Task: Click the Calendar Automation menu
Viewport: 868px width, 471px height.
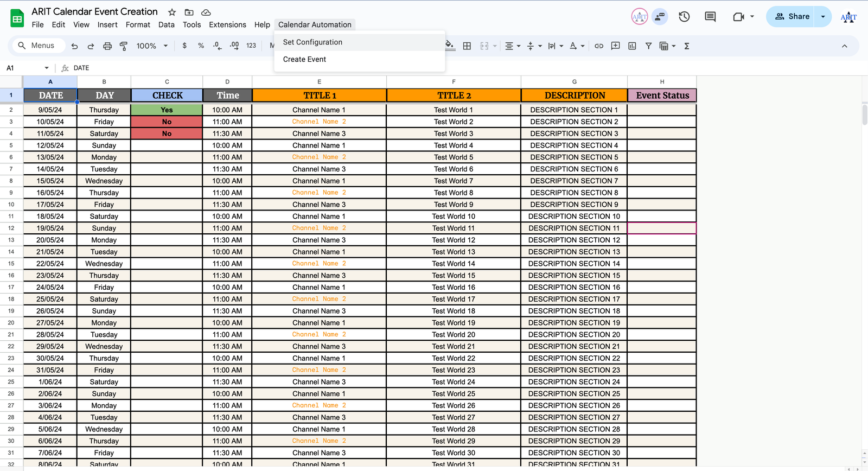Action: coord(315,24)
